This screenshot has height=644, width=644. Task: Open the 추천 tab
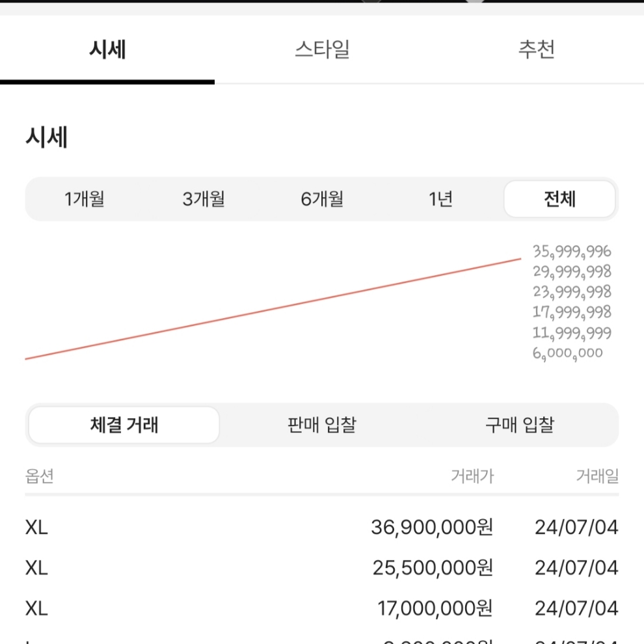pyautogui.click(x=537, y=49)
